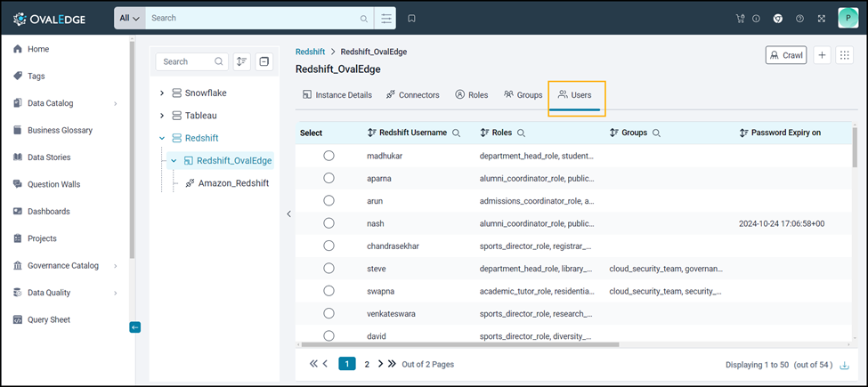Open Home in the sidebar
Screen dimensions: 868x387
pos(31,49)
